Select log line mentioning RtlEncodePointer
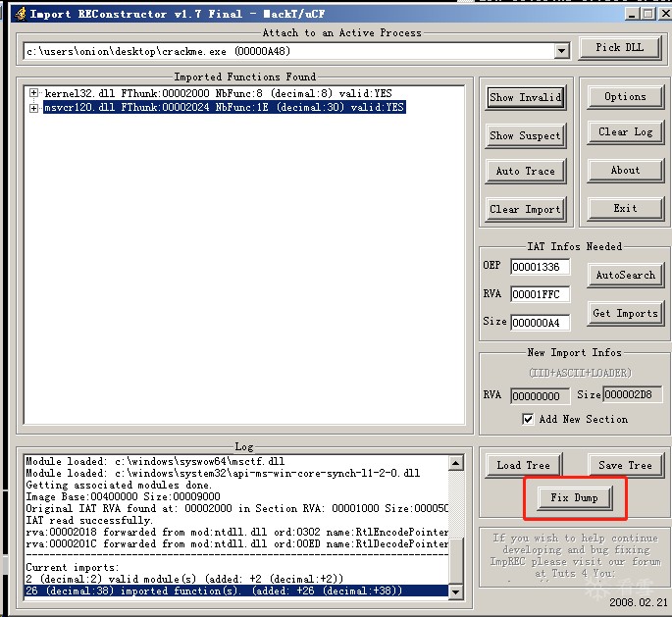 pyautogui.click(x=237, y=532)
